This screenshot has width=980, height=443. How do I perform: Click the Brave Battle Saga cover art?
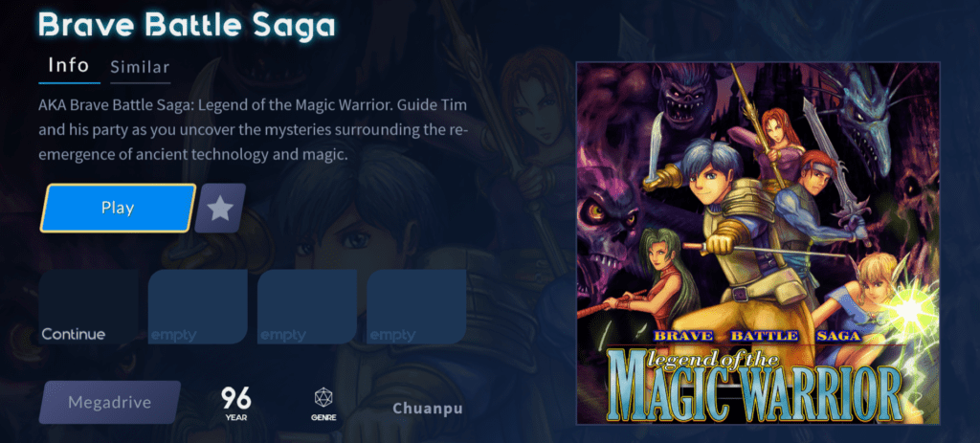(x=758, y=243)
